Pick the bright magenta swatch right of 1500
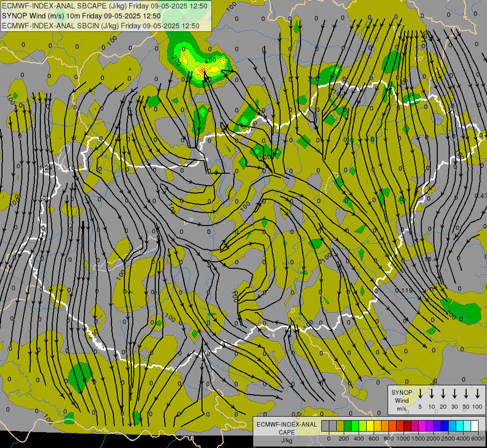The width and height of the screenshot is (487, 448). click(422, 426)
